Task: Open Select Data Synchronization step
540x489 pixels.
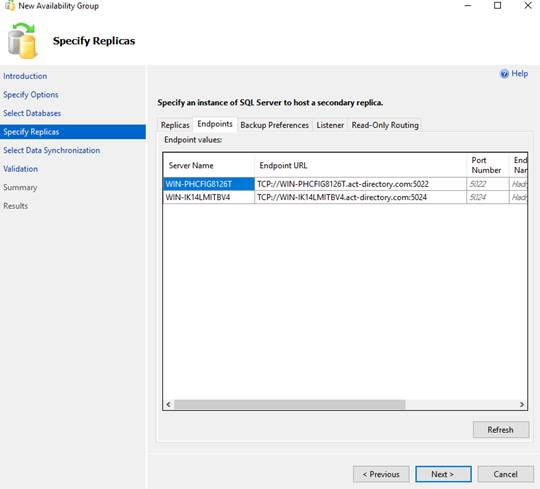Action: point(52,150)
